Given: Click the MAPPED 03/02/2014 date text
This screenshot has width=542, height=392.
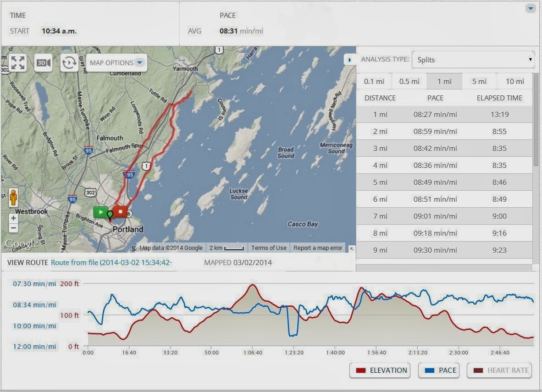Looking at the screenshot, I should coord(238,262).
